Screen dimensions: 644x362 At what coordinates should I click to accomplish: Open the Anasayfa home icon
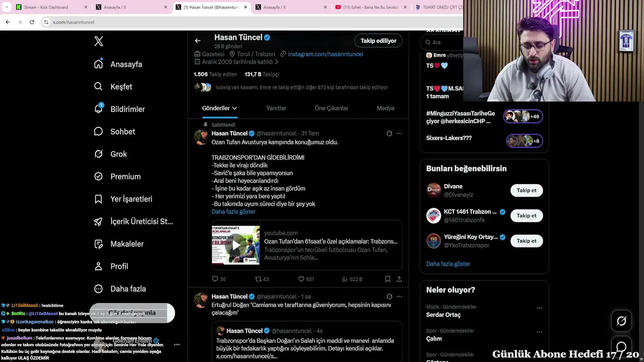(x=99, y=64)
